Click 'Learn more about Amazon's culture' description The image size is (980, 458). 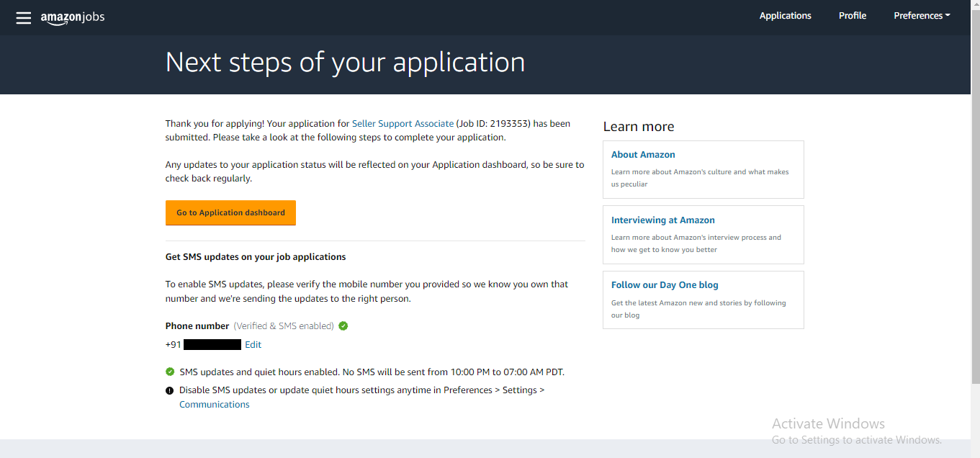pos(700,178)
